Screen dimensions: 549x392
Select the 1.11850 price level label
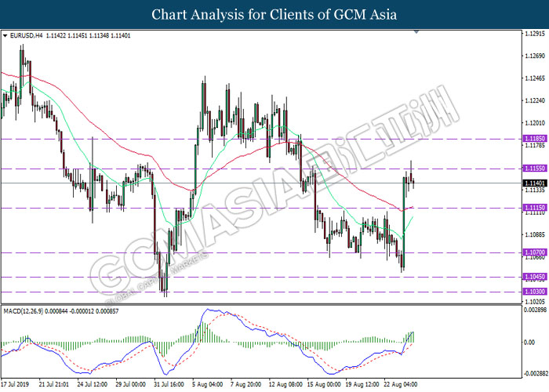535,139
